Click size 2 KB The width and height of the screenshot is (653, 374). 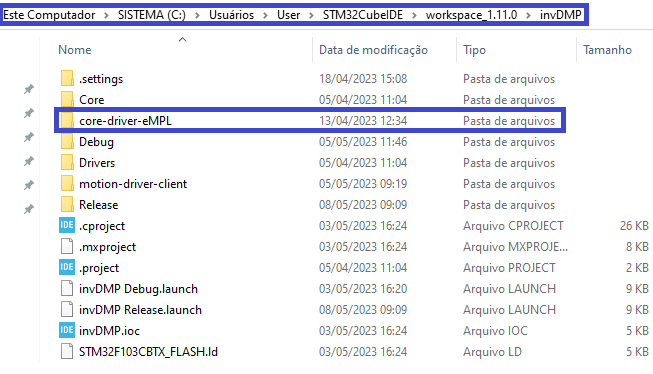pos(637,268)
